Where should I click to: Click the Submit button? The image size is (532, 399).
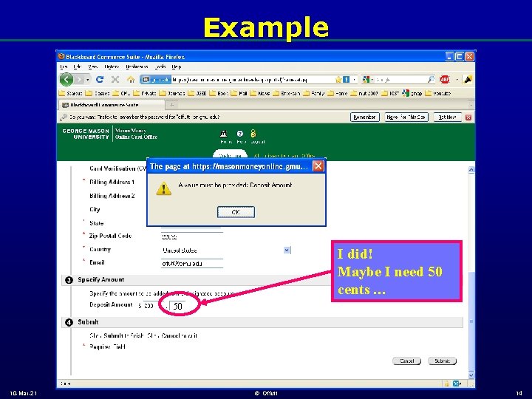pyautogui.click(x=442, y=361)
